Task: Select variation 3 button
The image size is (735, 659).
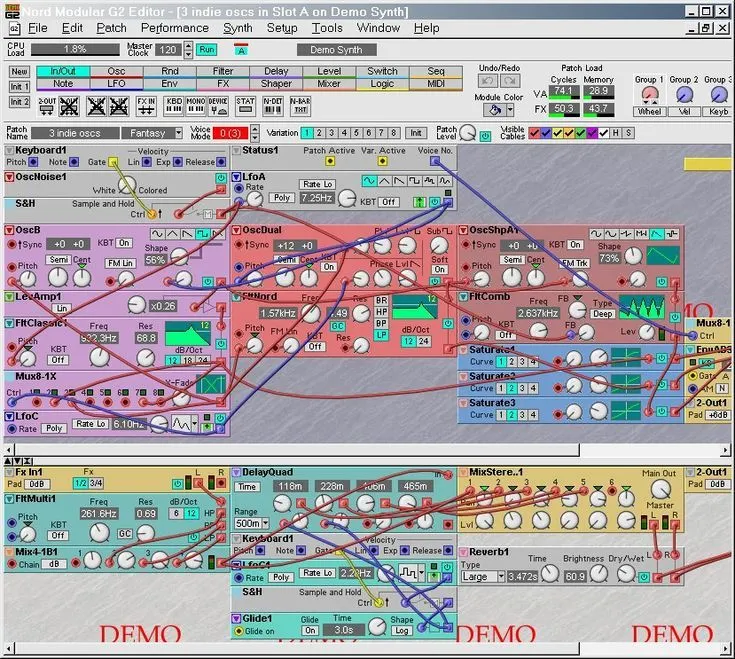Action: [331, 133]
